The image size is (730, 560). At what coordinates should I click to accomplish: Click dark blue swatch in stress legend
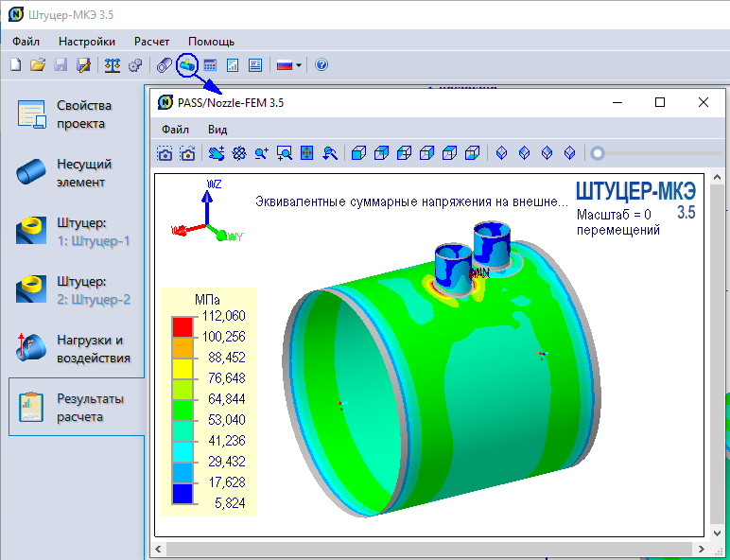coord(182,494)
